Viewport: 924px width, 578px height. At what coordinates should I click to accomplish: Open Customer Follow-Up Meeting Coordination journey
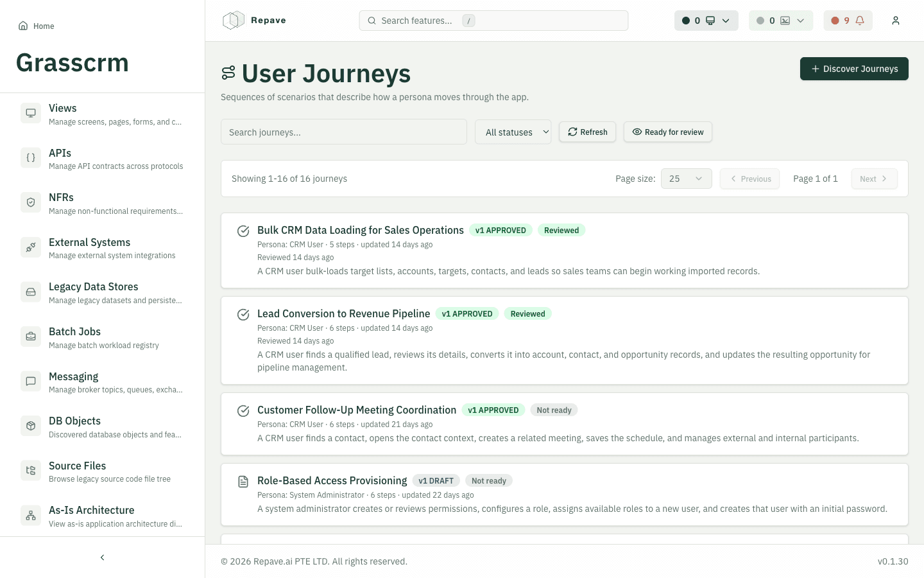pyautogui.click(x=357, y=410)
